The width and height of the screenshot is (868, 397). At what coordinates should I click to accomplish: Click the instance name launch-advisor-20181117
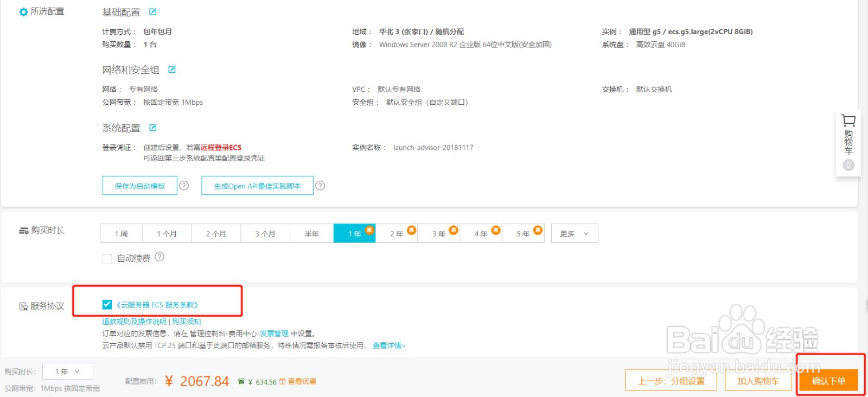[x=433, y=147]
